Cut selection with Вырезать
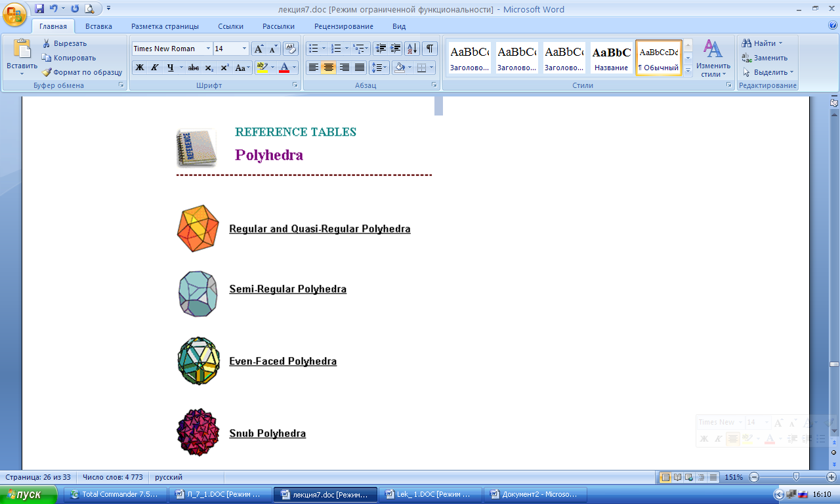Screen dimensions: 840x504 (x=64, y=43)
